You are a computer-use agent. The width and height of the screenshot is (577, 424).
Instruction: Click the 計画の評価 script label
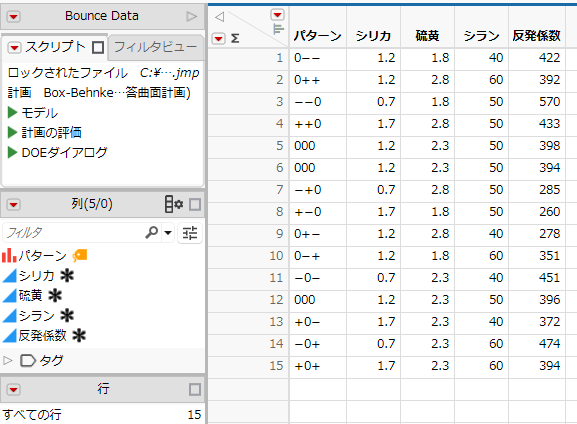pos(52,132)
